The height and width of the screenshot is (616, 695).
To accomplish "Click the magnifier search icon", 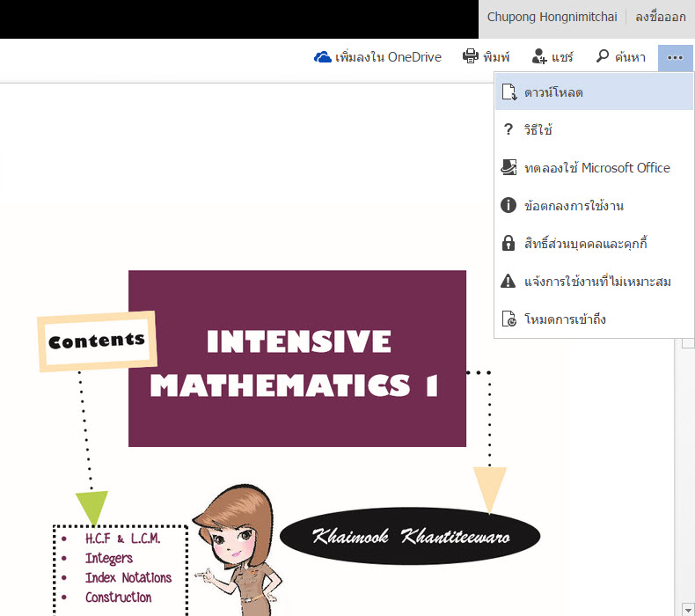I will pyautogui.click(x=603, y=55).
